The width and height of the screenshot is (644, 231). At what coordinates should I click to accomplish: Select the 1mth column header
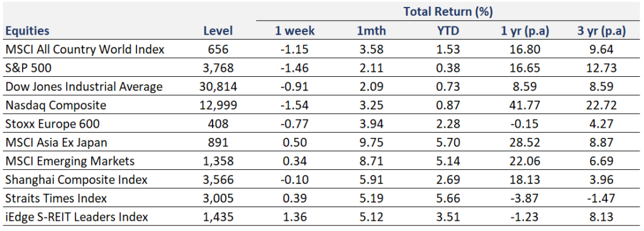372,31
